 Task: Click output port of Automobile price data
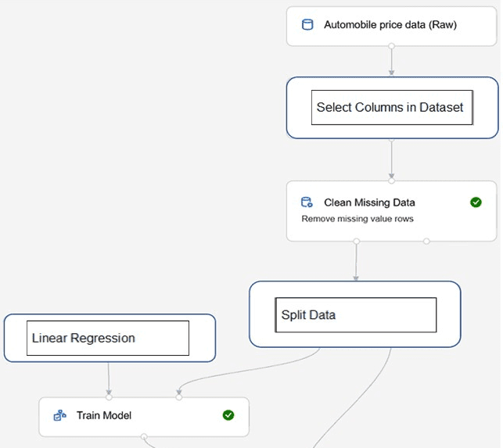click(391, 46)
